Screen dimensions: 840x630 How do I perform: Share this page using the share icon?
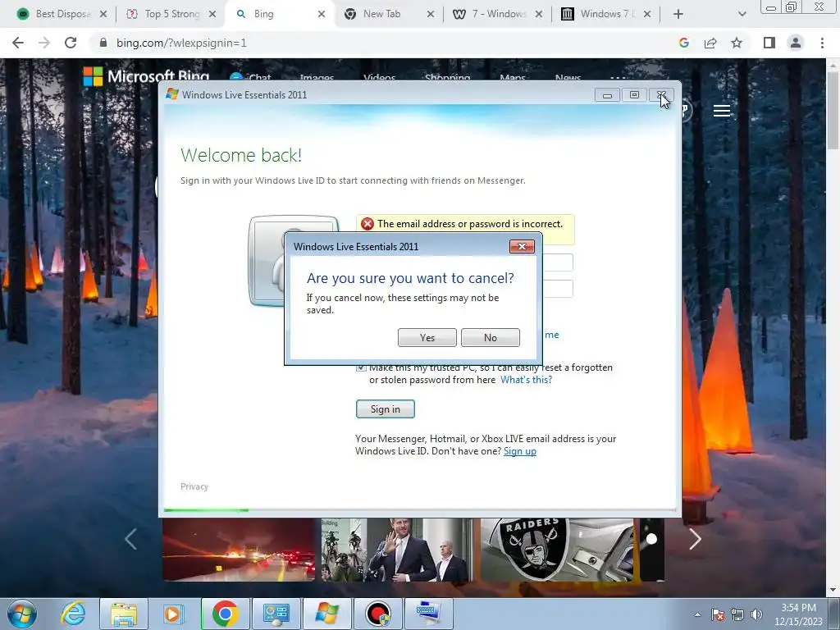pos(710,43)
